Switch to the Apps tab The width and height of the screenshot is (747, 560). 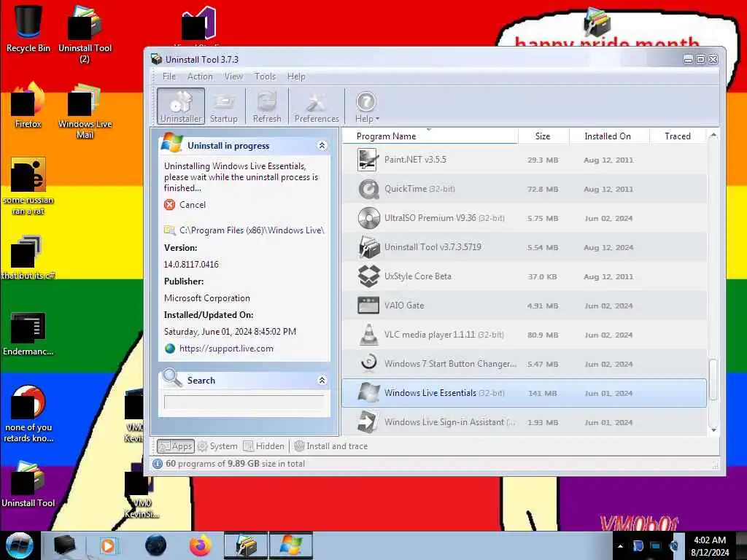click(x=175, y=446)
